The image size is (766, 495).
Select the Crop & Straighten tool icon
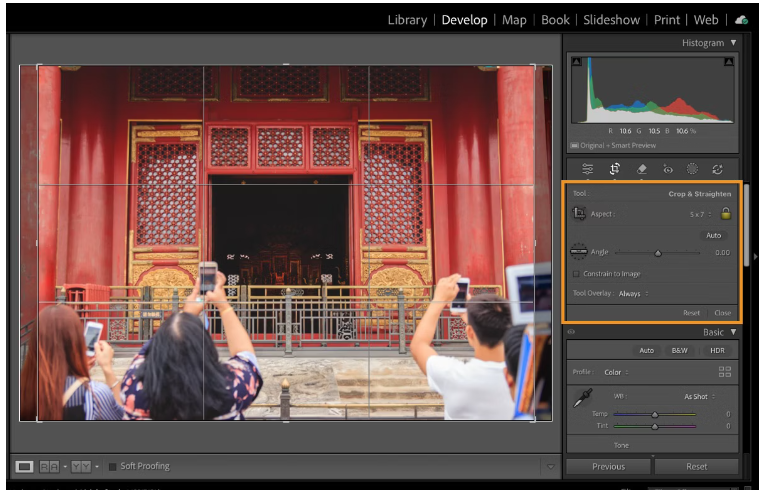pyautogui.click(x=614, y=169)
